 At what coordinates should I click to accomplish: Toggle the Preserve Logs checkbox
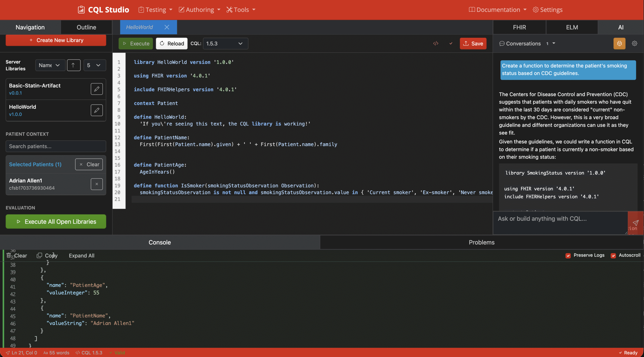[568, 256]
